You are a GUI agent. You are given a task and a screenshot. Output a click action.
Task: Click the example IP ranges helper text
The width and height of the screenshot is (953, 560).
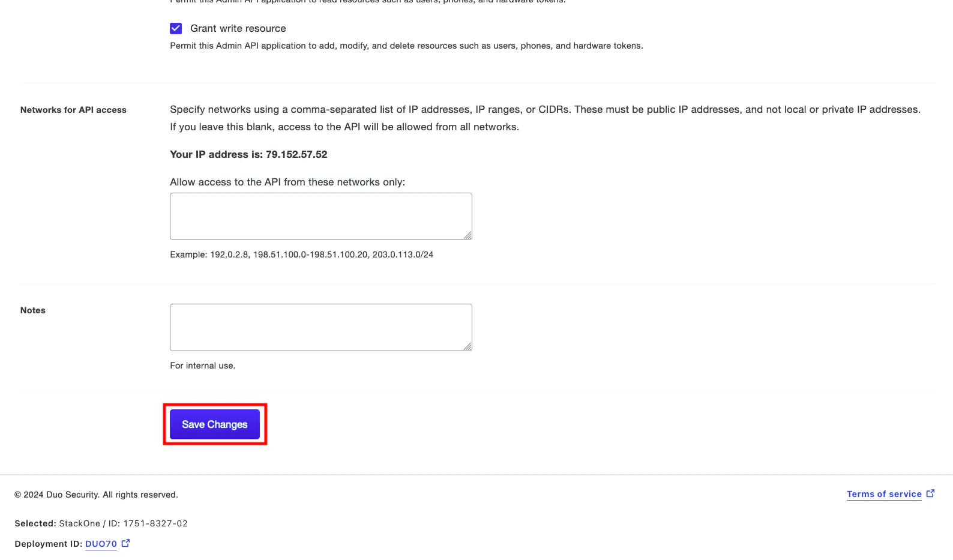302,254
